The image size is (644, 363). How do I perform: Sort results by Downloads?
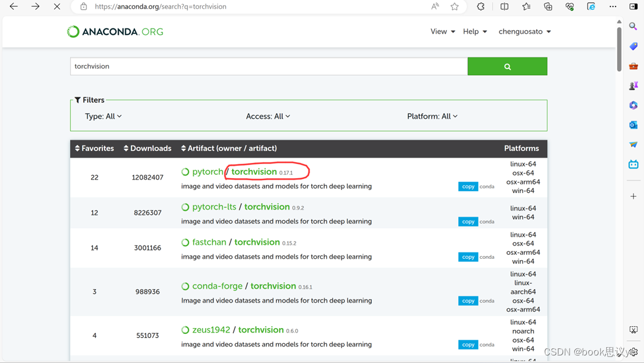pyautogui.click(x=147, y=148)
